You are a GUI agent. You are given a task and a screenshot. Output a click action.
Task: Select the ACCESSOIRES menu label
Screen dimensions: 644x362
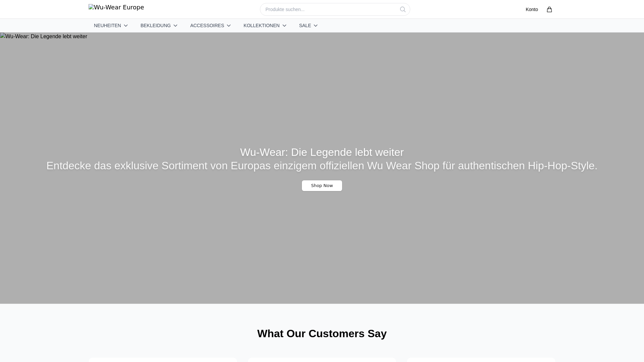(207, 25)
